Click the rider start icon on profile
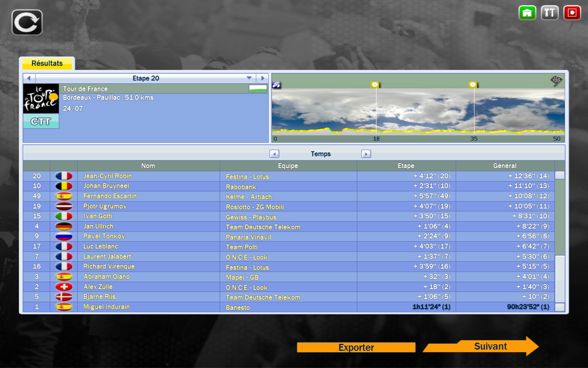This screenshot has width=588, height=368. (276, 85)
